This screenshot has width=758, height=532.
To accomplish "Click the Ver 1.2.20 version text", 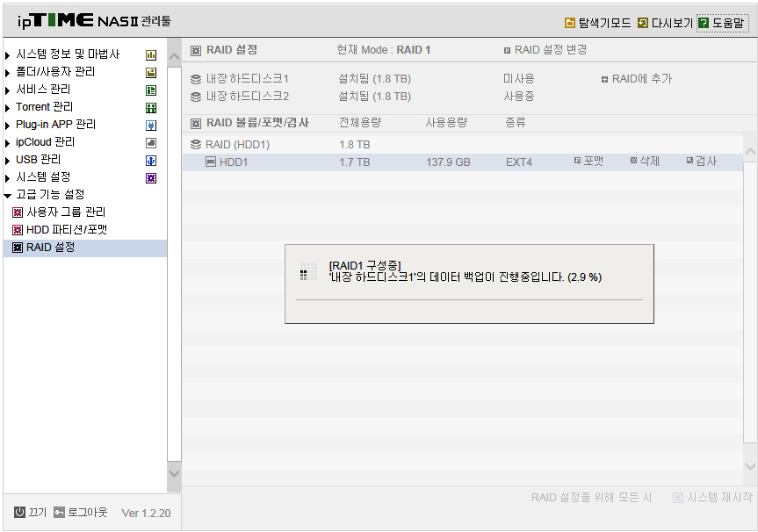I will pos(146,514).
